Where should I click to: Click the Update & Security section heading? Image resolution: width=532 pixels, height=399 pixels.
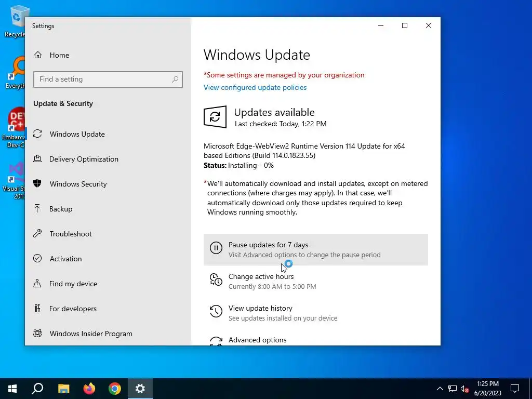63,103
